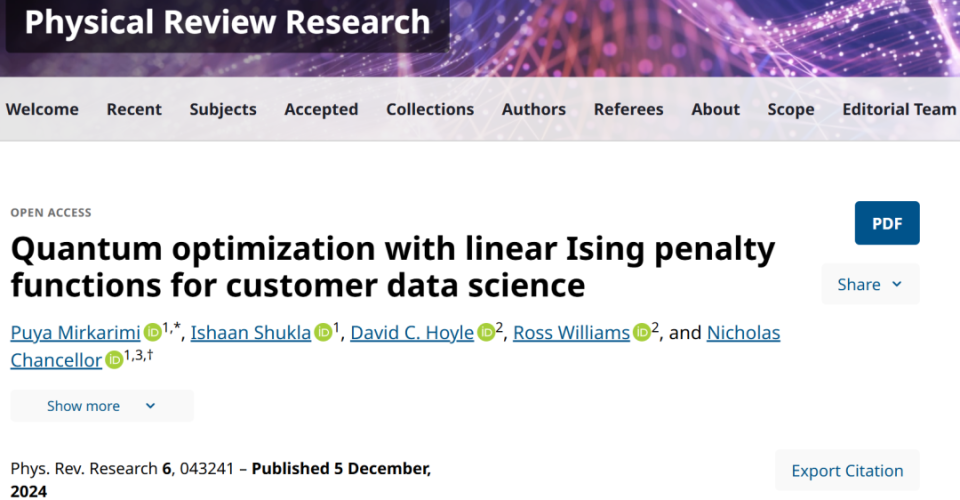The height and width of the screenshot is (500, 960).
Task: Open author link David C. Hoyle
Action: point(412,333)
